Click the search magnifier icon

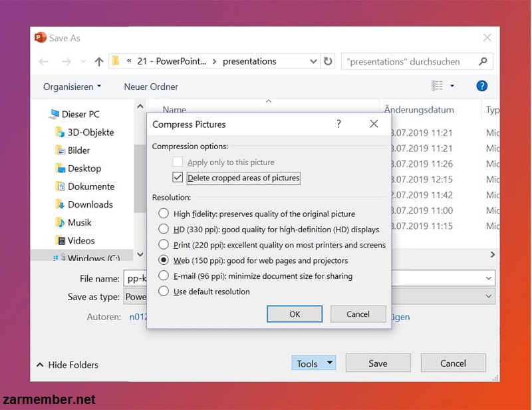pyautogui.click(x=483, y=61)
